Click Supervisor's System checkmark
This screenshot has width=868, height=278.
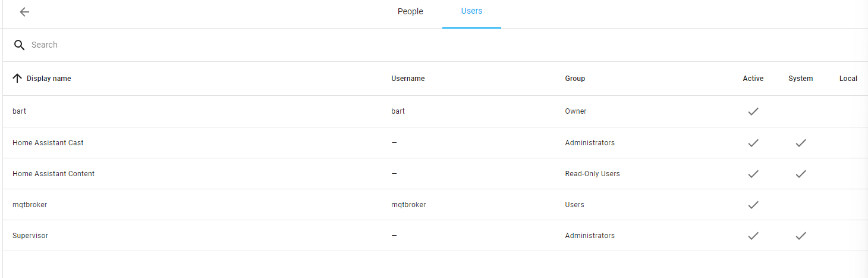tap(801, 236)
